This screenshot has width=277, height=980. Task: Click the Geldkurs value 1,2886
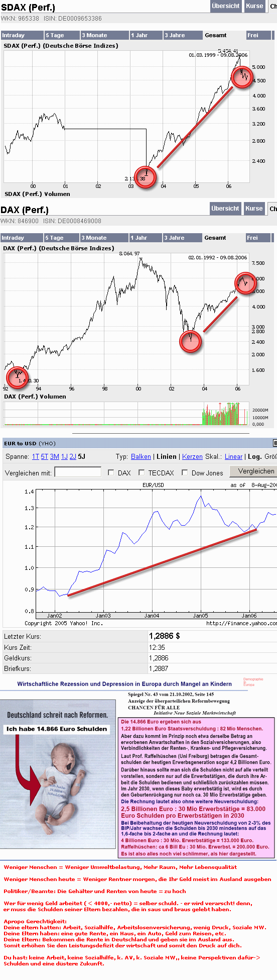pyautogui.click(x=159, y=658)
